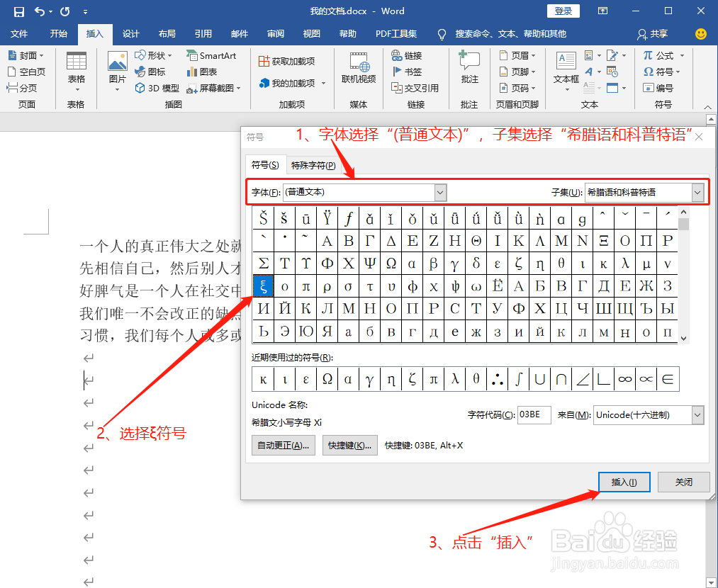The width and height of the screenshot is (718, 588).
Task: Collapse the ribbon with the chevron
Action: click(x=708, y=106)
